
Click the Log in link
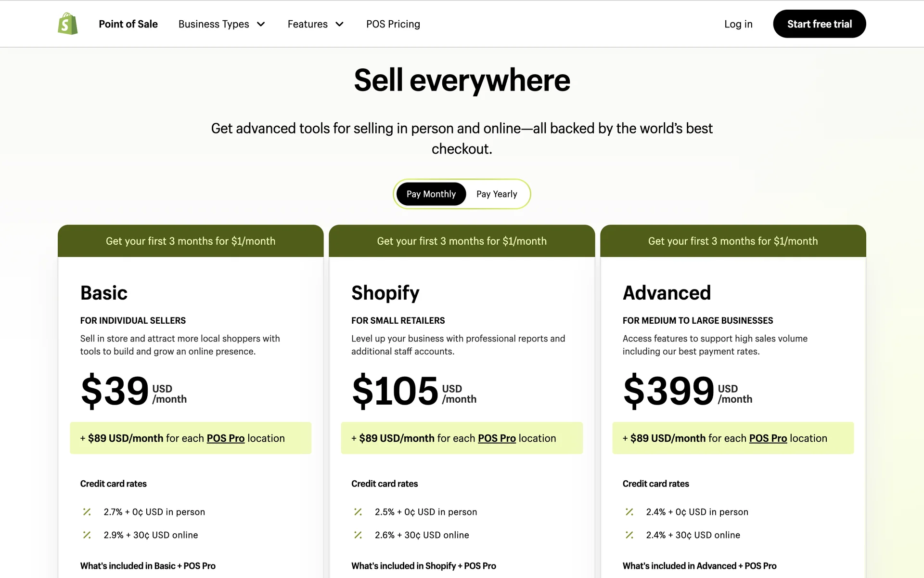click(738, 24)
